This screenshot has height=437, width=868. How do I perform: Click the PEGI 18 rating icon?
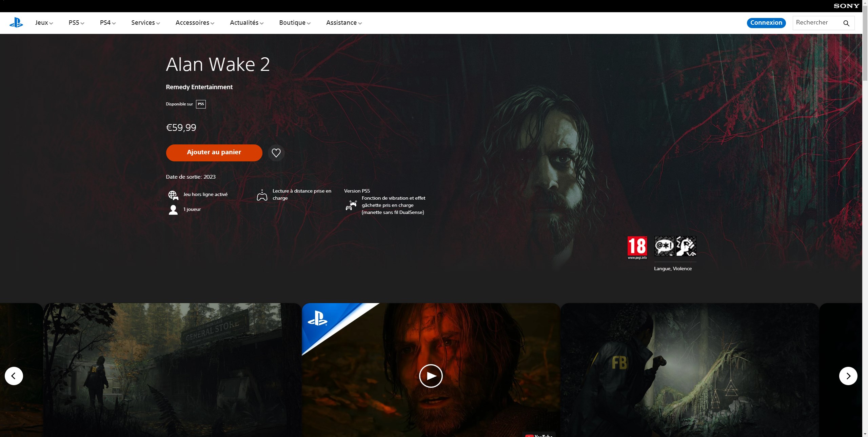coord(637,246)
